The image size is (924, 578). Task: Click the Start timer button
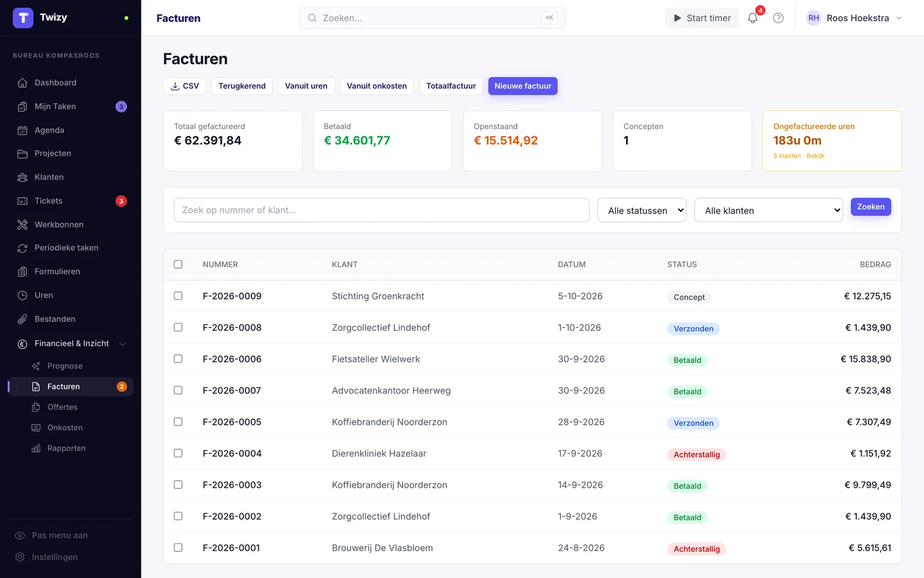pyautogui.click(x=702, y=18)
